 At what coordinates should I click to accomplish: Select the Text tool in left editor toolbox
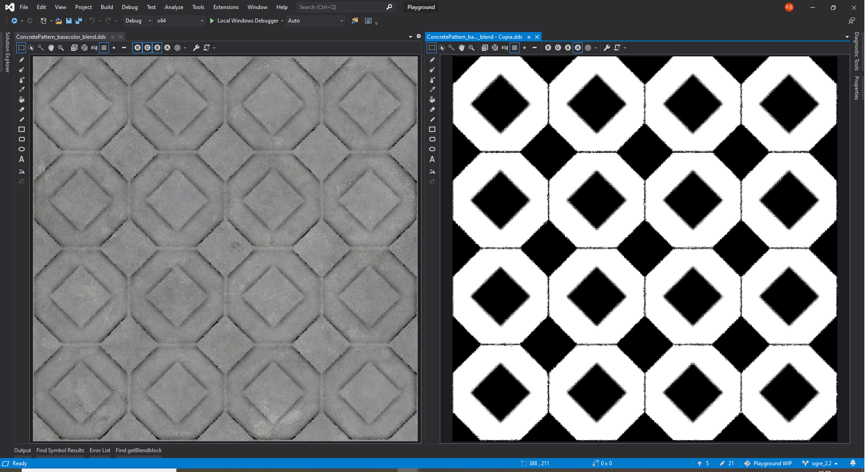point(22,159)
